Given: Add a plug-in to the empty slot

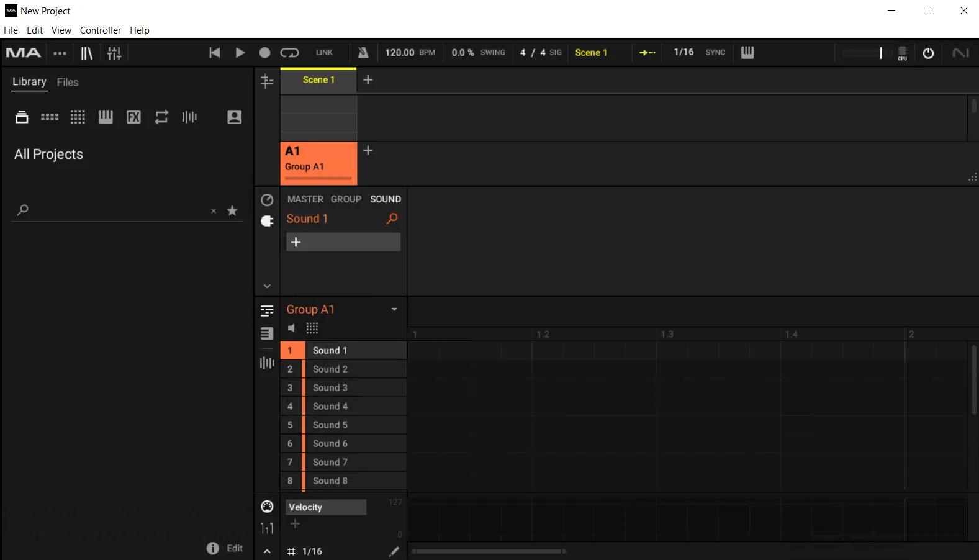Looking at the screenshot, I should [343, 242].
